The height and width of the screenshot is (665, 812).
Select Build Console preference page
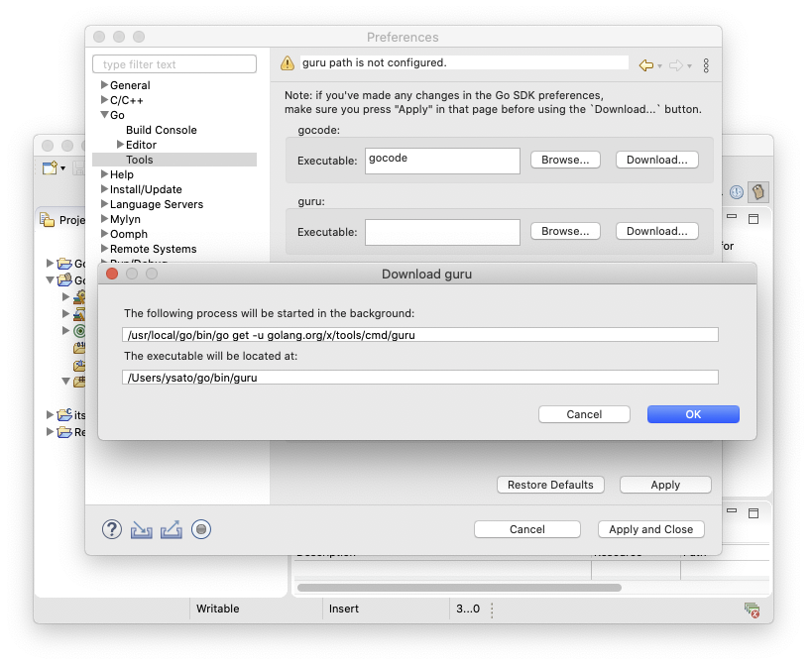coord(161,130)
